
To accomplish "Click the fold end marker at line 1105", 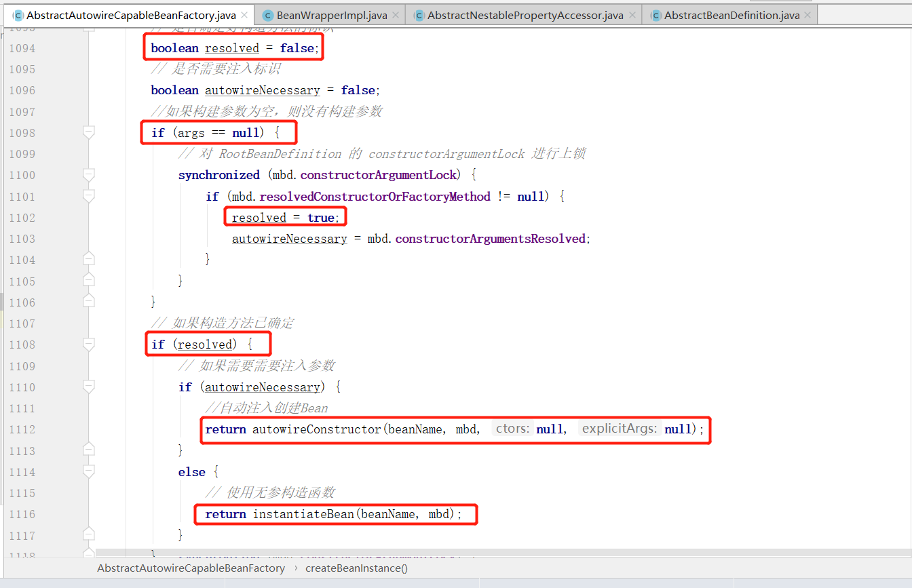I will tap(88, 279).
